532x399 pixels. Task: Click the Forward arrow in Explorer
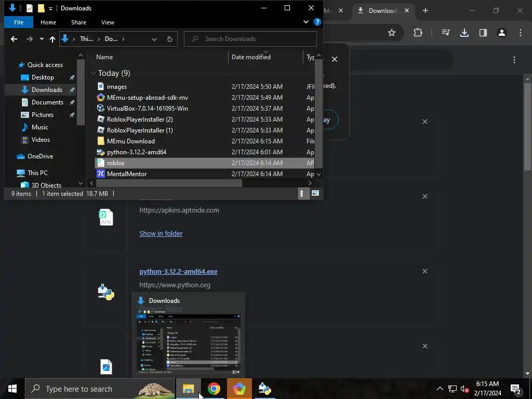[30, 39]
